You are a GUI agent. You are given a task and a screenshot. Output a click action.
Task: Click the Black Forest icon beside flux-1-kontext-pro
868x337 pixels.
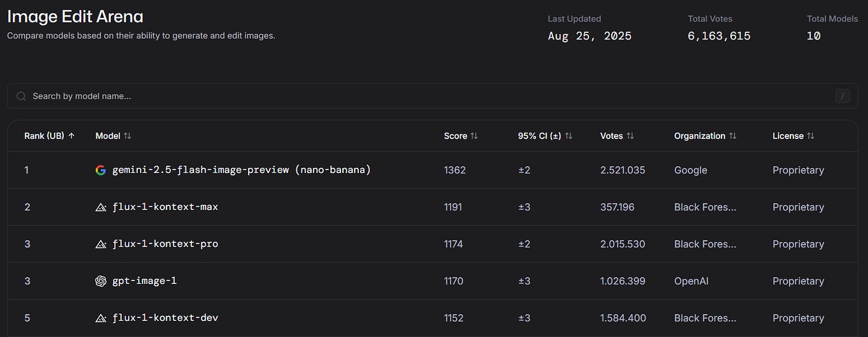[x=101, y=244]
